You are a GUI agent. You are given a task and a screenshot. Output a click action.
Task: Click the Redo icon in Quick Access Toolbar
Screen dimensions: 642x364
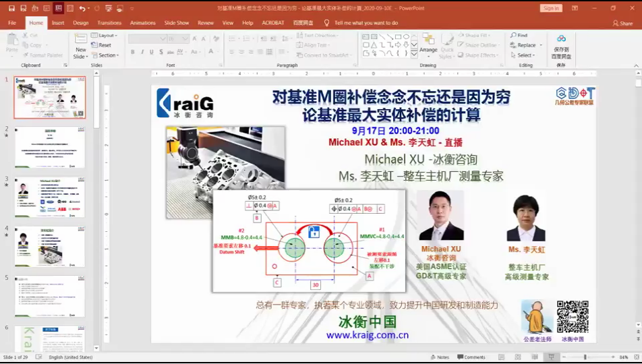click(x=97, y=8)
